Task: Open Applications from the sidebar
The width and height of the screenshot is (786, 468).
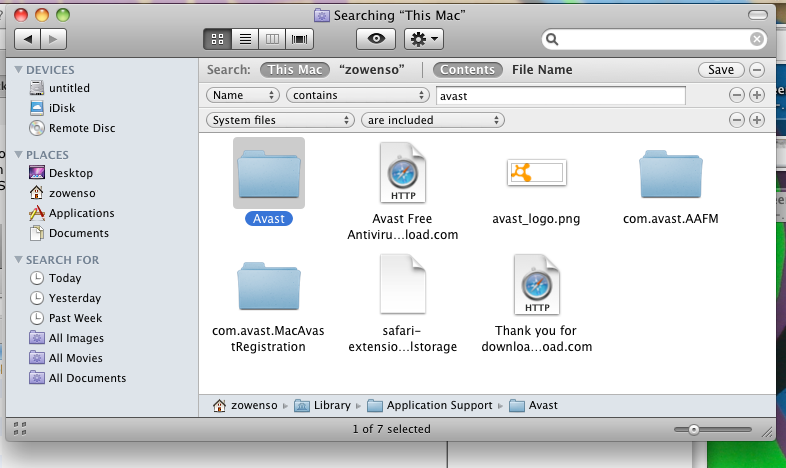Action: (72, 213)
